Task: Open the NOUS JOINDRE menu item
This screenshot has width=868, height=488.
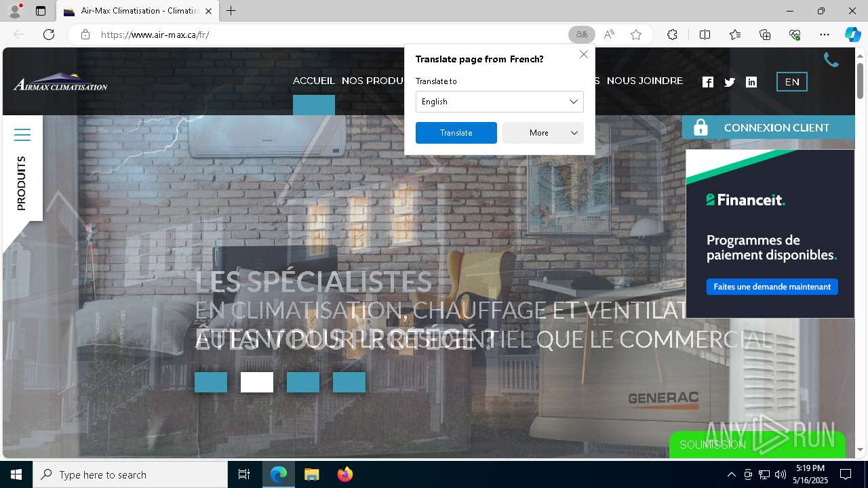Action: point(645,81)
